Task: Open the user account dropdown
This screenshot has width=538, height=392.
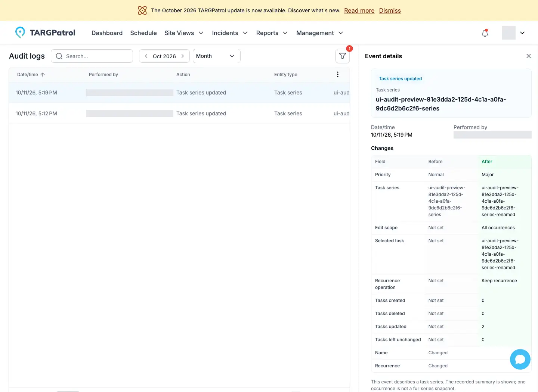Action: tap(522, 33)
